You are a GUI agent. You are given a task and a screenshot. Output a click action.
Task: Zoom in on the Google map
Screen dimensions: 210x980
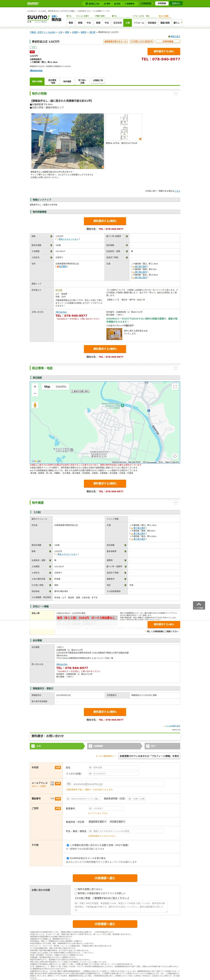35,386
